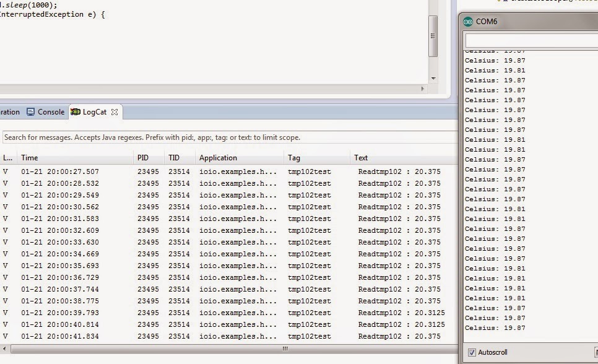This screenshot has width=598, height=364.
Task: Click the LogCat android icon on the tab
Action: (x=76, y=112)
